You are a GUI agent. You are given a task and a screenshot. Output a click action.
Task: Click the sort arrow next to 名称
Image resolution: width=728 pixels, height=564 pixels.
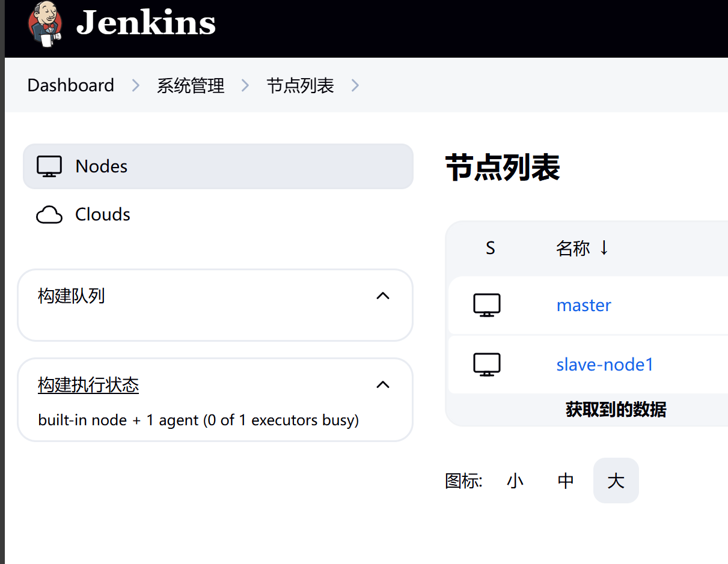pos(604,247)
